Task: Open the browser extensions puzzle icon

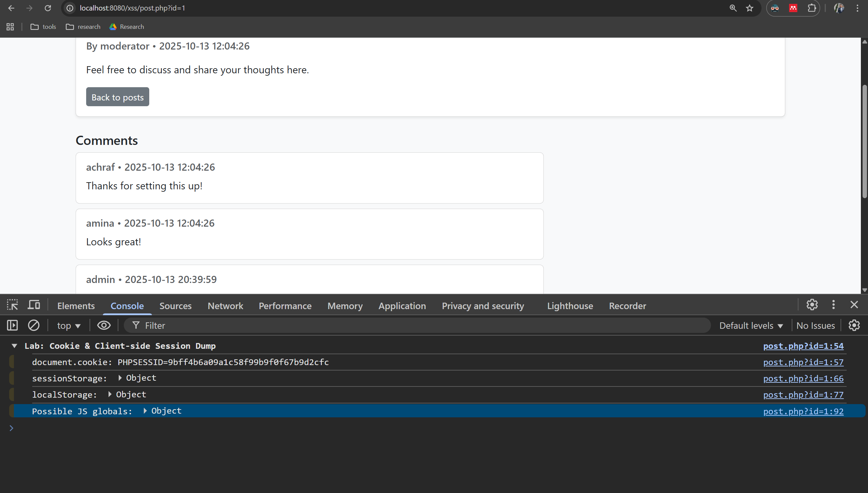Action: (x=812, y=8)
